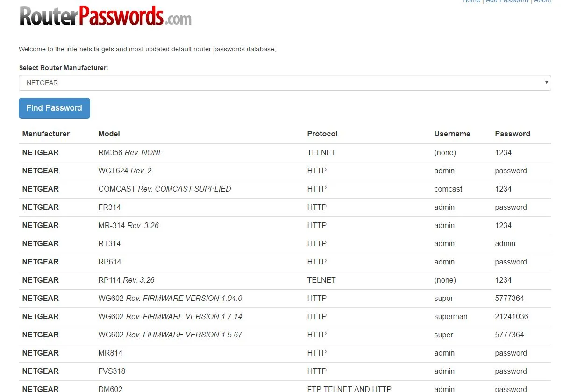Click NETGEAR in the RT314 row
Viewport: 577px width, 392px height.
(40, 243)
